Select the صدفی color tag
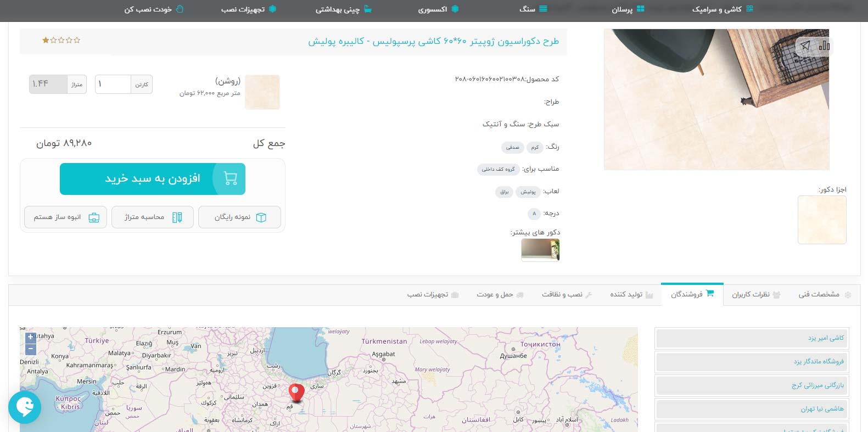Image resolution: width=868 pixels, height=432 pixels. [513, 147]
